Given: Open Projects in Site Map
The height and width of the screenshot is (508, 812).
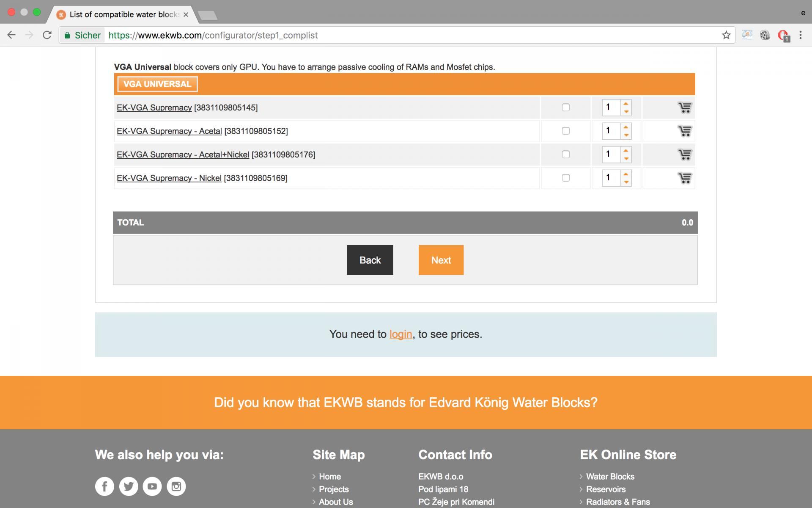Looking at the screenshot, I should pyautogui.click(x=334, y=489).
